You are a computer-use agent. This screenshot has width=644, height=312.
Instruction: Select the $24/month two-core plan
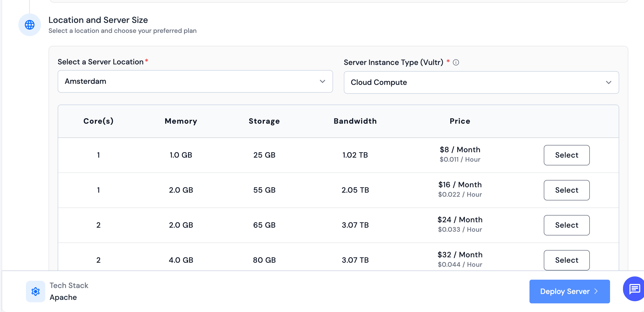point(566,225)
